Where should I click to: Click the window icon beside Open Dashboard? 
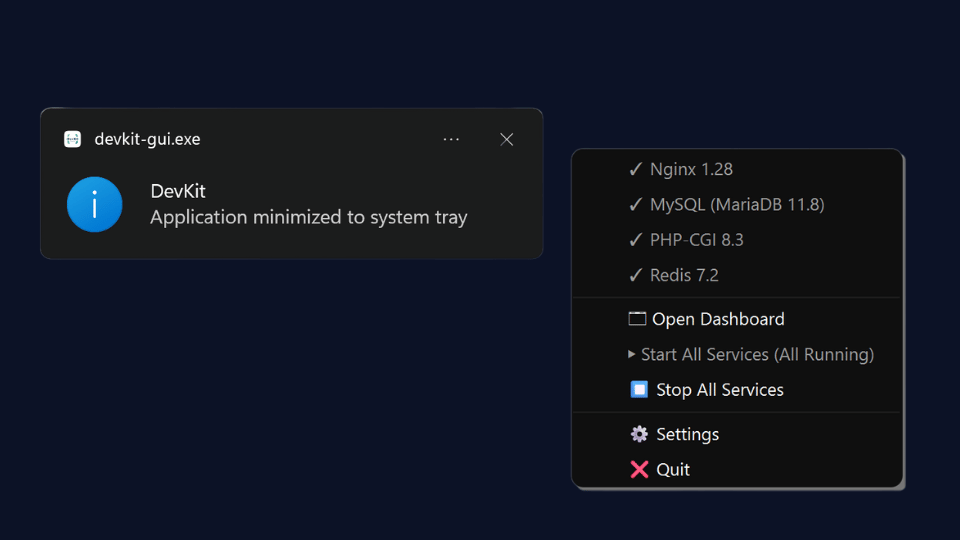point(637,319)
